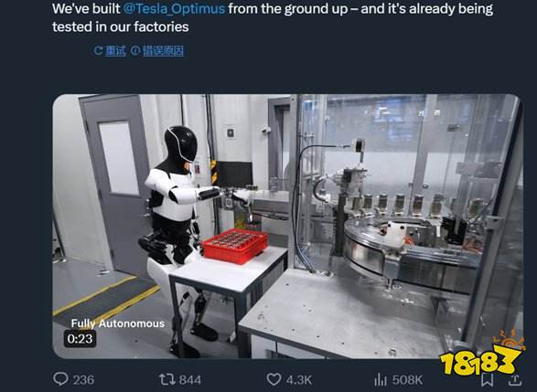
Task: Open the tweet text about factories testing
Action: pos(273,17)
